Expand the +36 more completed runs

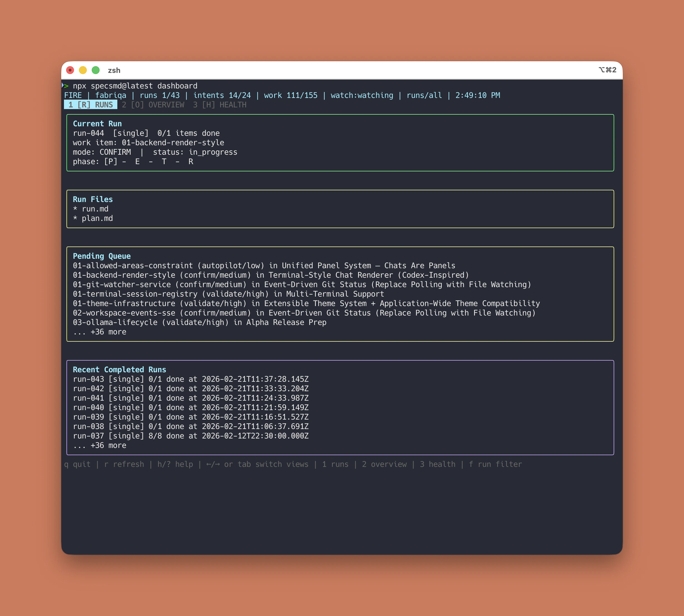[100, 445]
